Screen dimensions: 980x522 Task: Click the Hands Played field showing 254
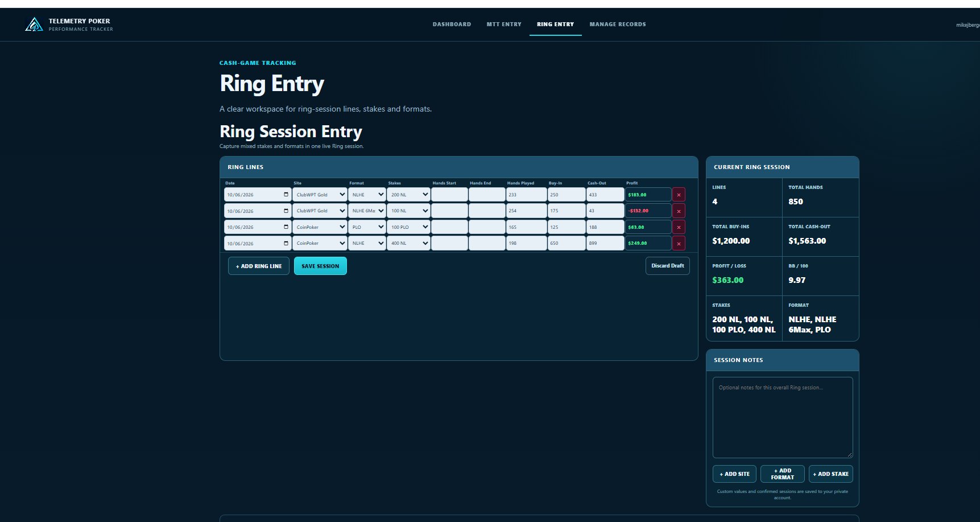point(526,211)
